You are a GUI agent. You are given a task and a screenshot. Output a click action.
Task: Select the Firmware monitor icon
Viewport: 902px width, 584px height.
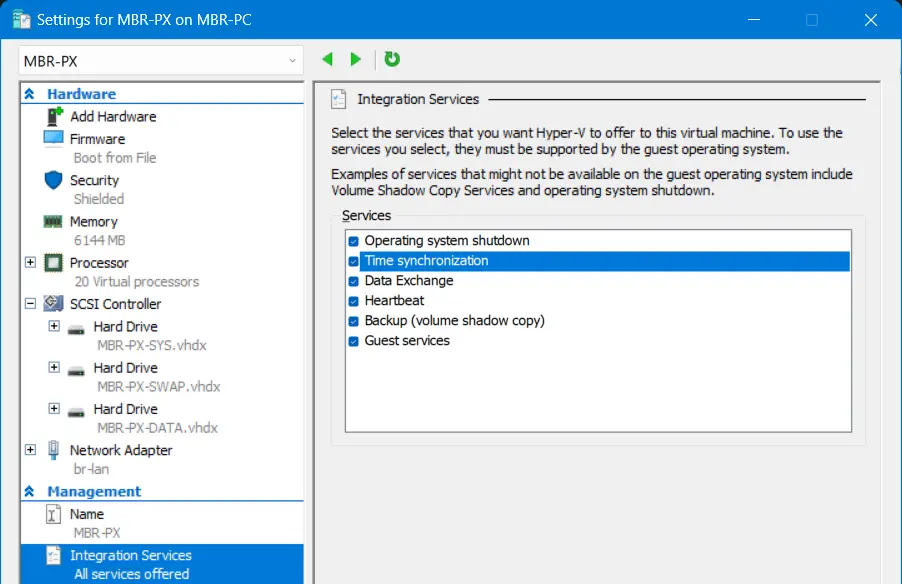[53, 139]
